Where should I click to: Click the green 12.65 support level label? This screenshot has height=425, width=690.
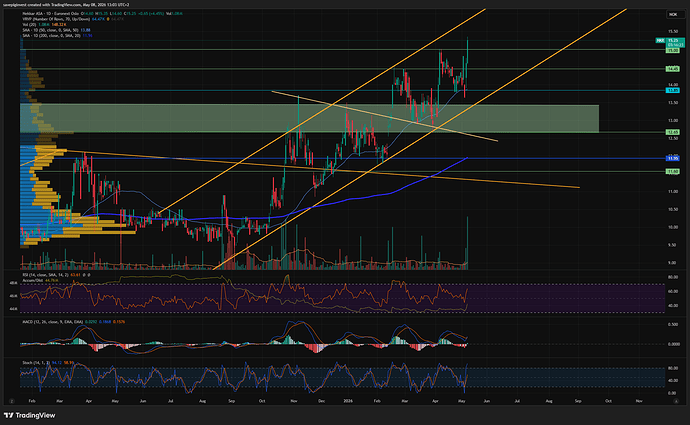tap(673, 132)
